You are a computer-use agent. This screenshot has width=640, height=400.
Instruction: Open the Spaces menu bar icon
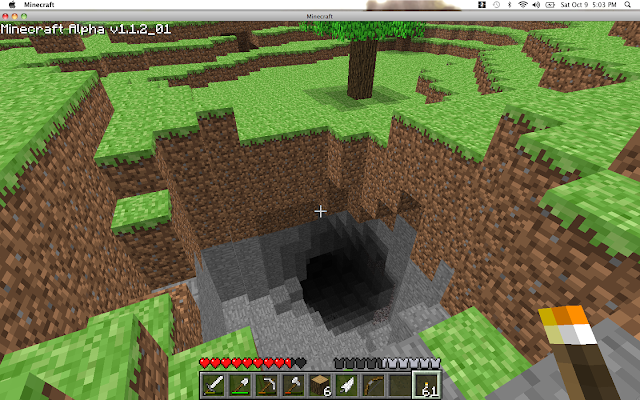482,4
